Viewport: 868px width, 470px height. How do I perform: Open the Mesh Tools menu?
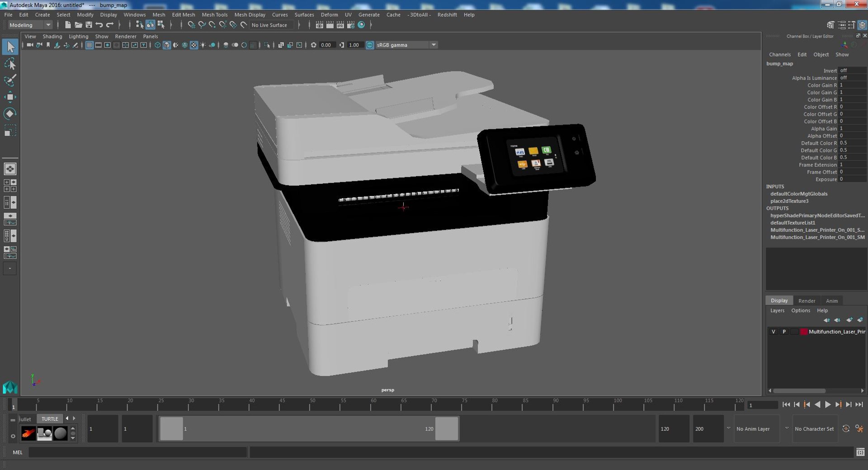pos(214,14)
